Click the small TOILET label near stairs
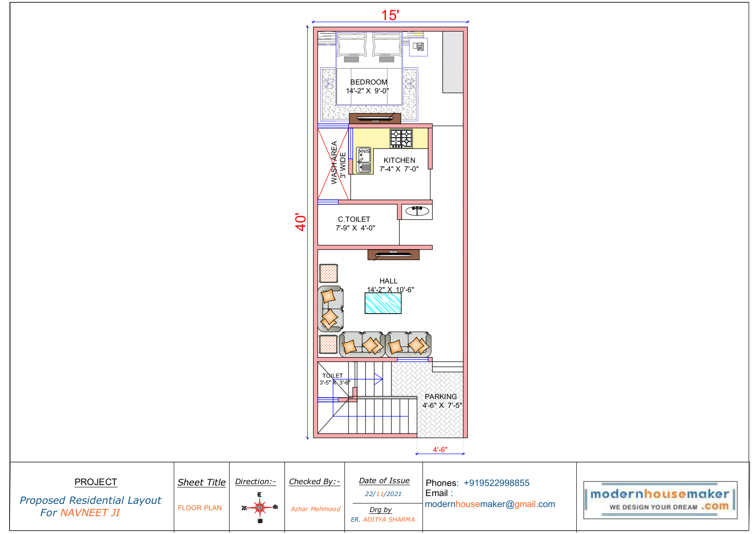This screenshot has height=534, width=756. (332, 376)
